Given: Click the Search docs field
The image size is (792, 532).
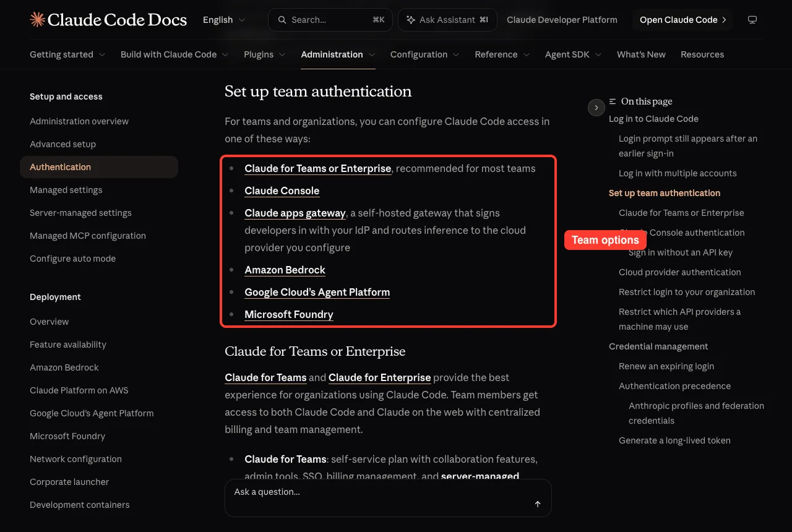Looking at the screenshot, I should (x=330, y=20).
